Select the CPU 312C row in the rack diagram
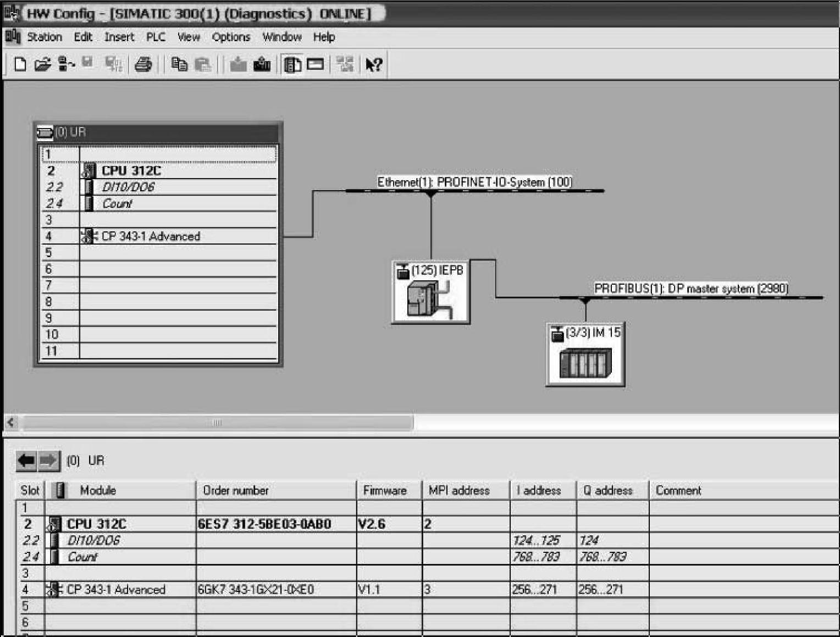This screenshot has height=637, width=840. click(159, 171)
